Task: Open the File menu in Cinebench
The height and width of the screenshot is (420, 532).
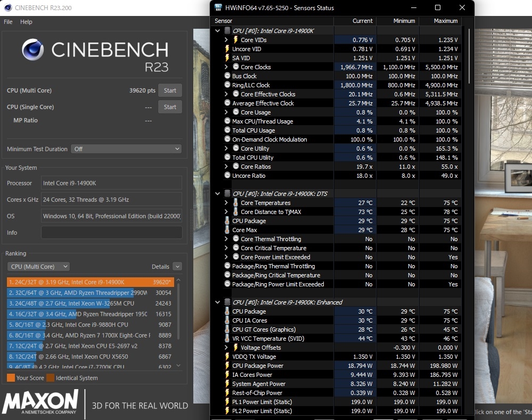Action: (x=8, y=22)
